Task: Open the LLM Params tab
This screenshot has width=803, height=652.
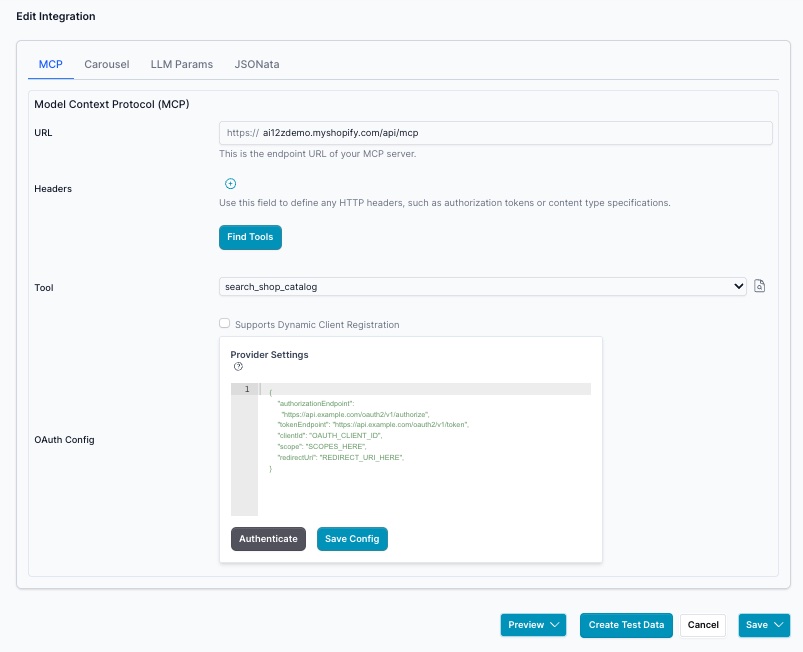Action: pyautogui.click(x=182, y=64)
